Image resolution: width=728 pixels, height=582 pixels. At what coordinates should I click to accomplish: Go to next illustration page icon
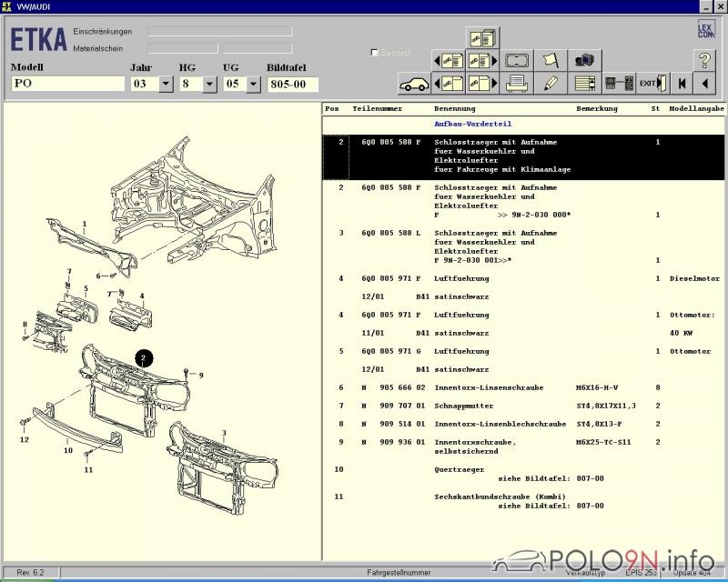coord(482,84)
